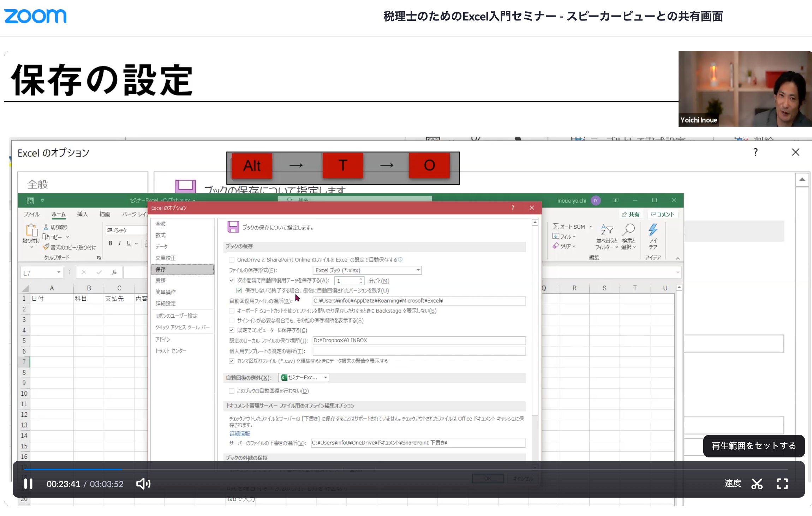Mute the video volume
Image resolution: width=812 pixels, height=516 pixels.
(143, 484)
